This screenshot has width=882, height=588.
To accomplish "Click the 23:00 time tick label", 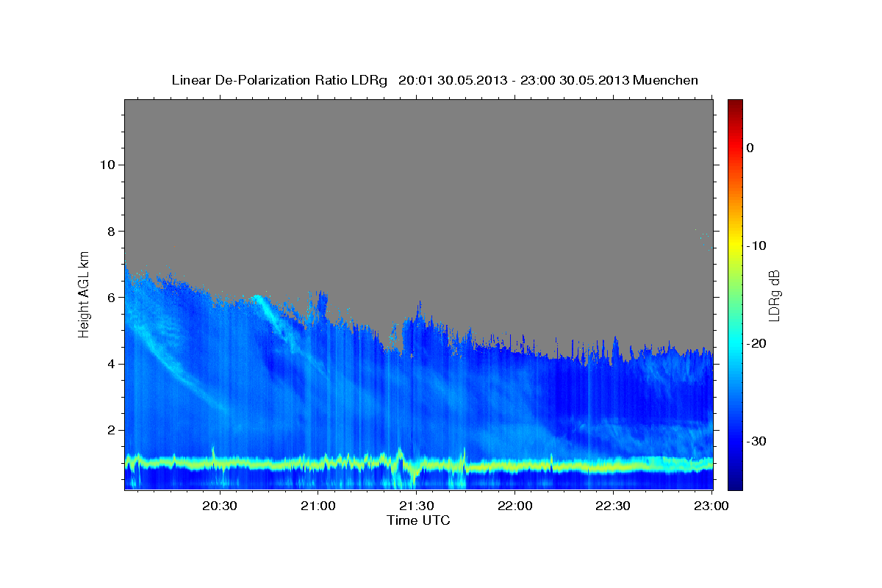I will [x=711, y=506].
